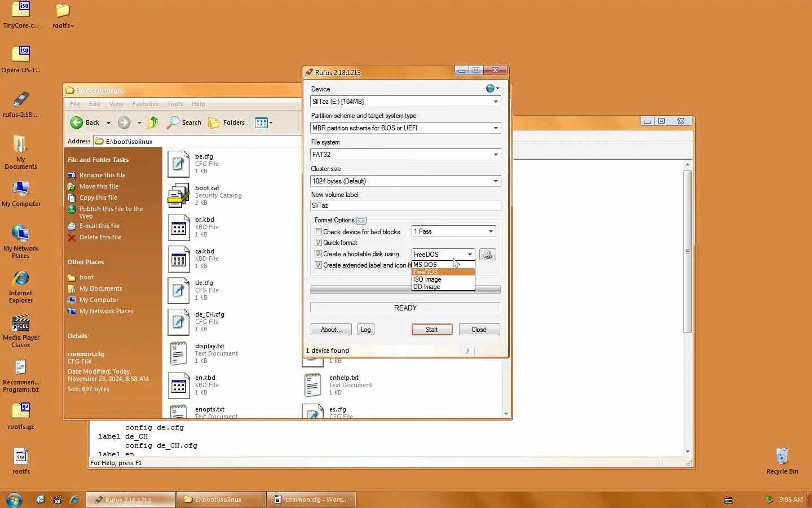Image resolution: width=812 pixels, height=508 pixels.
Task: Select the rufus-2.18 desktop icon
Action: [21, 104]
